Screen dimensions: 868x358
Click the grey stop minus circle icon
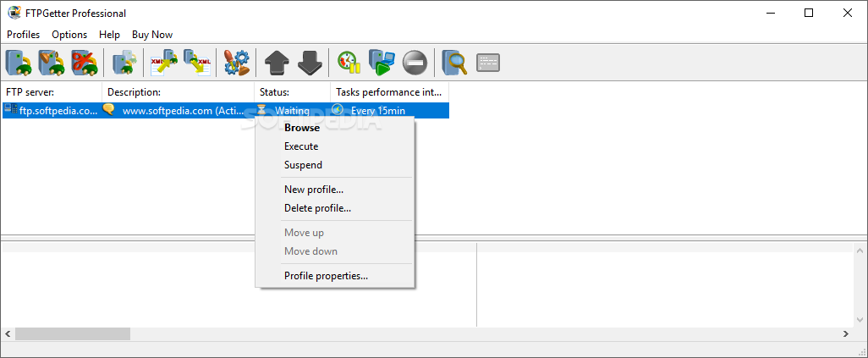point(415,63)
